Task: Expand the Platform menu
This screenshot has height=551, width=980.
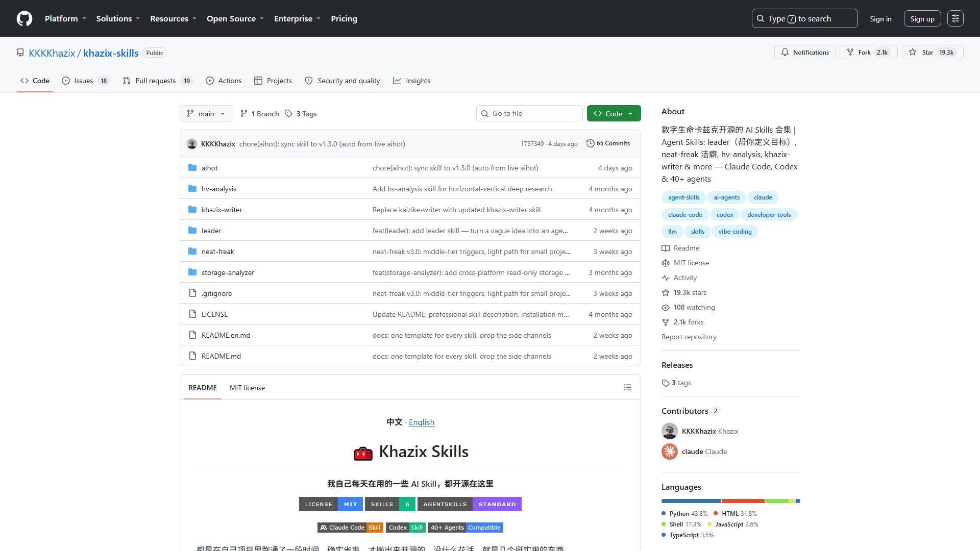Action: (65, 18)
